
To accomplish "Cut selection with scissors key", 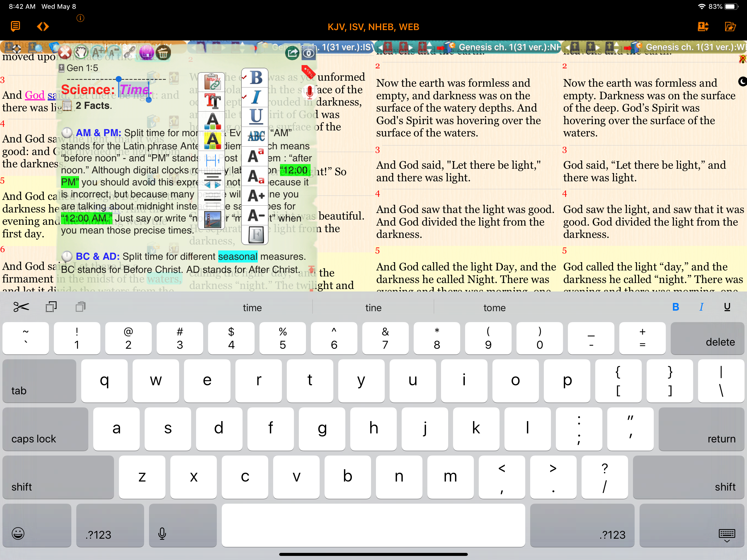I will (x=21, y=307).
